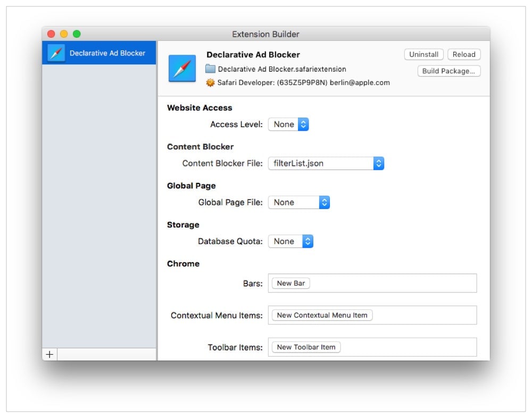Click the New Toolbar Item button
Screen dimensions: 532x418
tap(306, 347)
